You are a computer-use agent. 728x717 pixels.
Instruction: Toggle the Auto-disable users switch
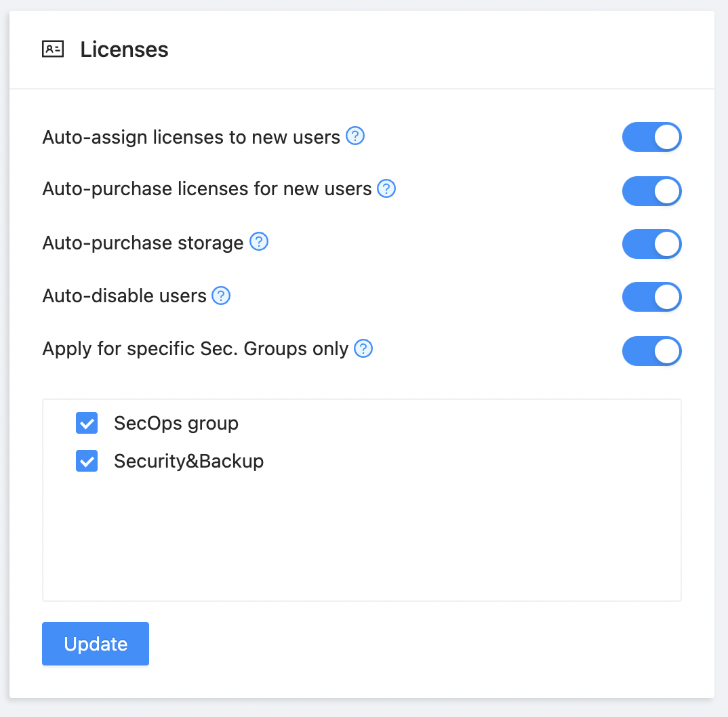pyautogui.click(x=651, y=297)
